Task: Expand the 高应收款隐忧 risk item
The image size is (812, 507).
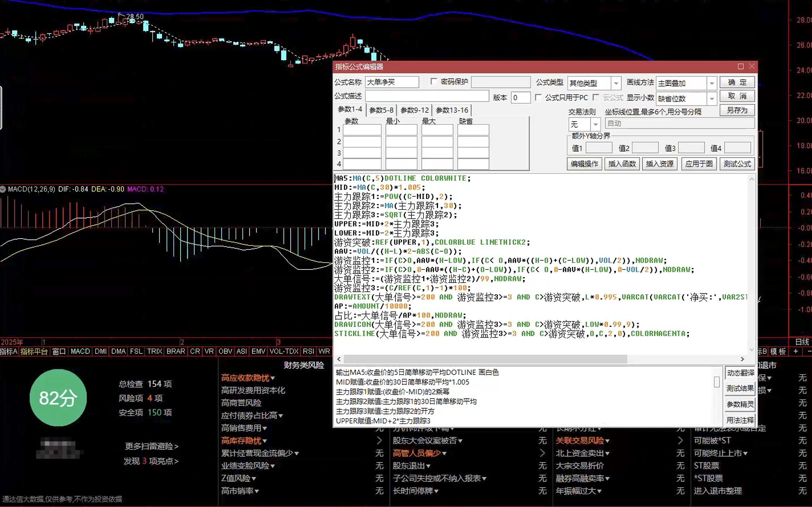Action: tap(273, 378)
